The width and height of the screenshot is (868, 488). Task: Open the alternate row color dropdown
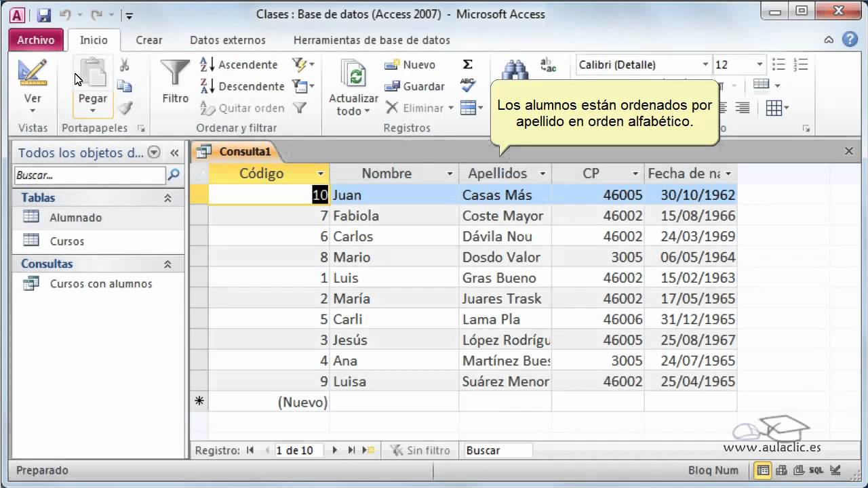[777, 85]
